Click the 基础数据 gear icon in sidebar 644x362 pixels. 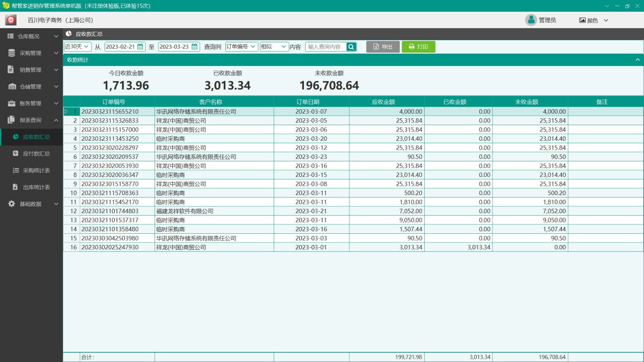(x=12, y=204)
